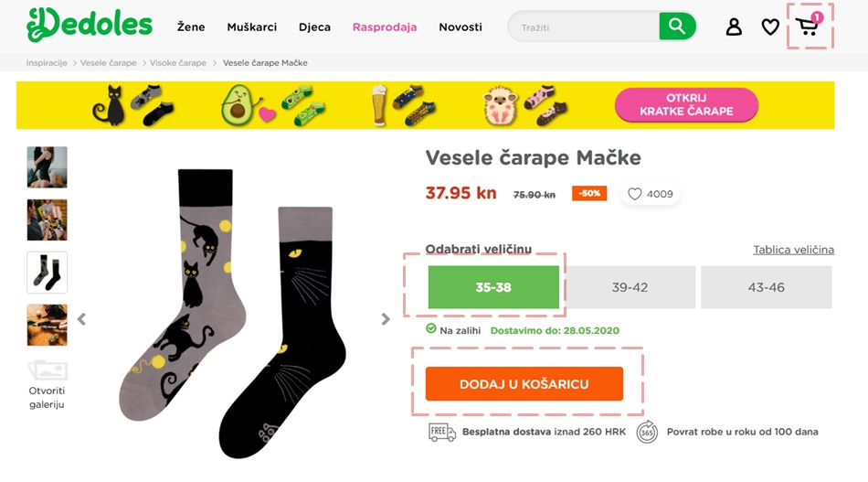Click the green search magnifier button

click(677, 26)
